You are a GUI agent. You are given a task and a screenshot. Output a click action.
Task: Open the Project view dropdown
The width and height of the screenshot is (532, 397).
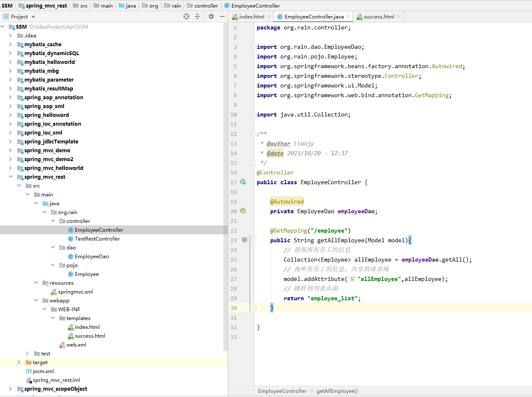point(33,17)
